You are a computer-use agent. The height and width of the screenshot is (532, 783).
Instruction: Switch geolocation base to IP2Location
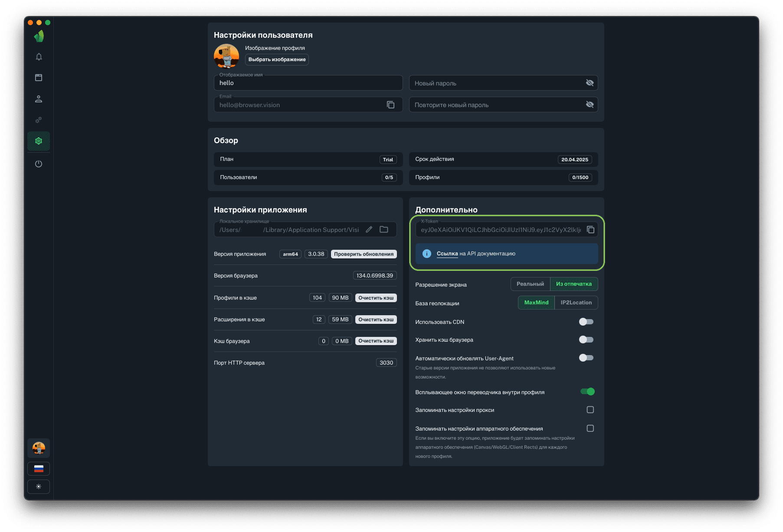tap(576, 303)
